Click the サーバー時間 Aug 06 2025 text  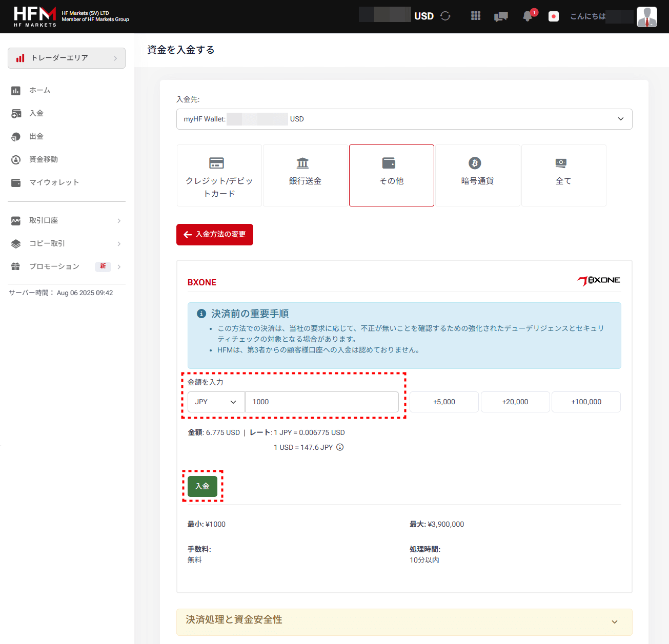coord(61,293)
